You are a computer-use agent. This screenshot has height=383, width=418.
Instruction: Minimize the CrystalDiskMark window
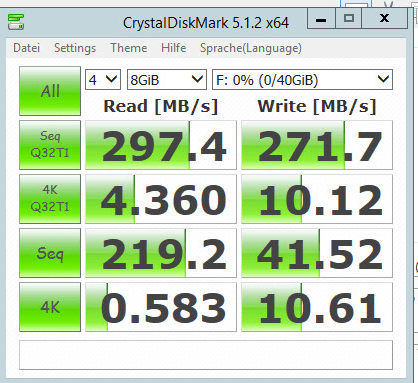(x=321, y=19)
